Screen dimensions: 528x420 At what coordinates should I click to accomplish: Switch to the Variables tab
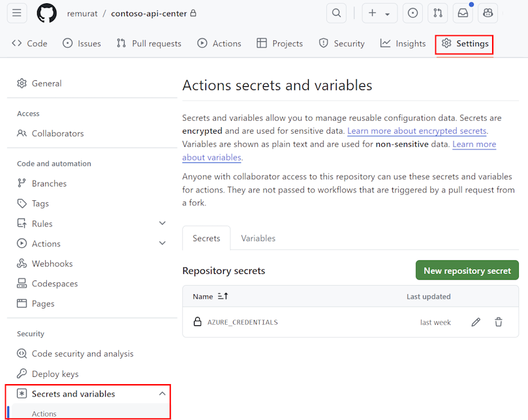(258, 238)
